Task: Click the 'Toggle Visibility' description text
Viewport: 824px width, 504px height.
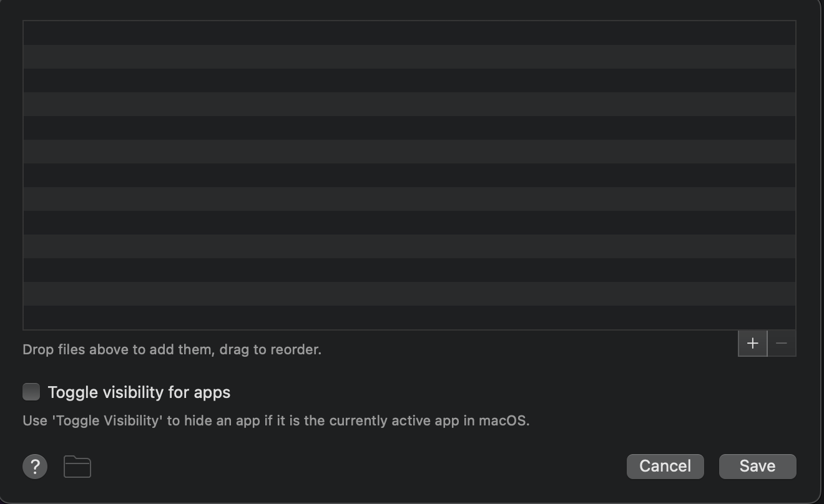Action: pyautogui.click(x=276, y=420)
